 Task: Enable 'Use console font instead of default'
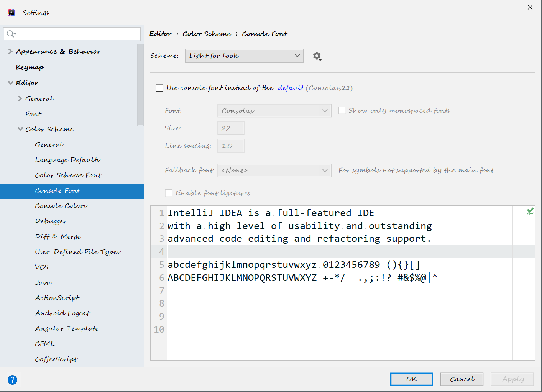point(159,88)
